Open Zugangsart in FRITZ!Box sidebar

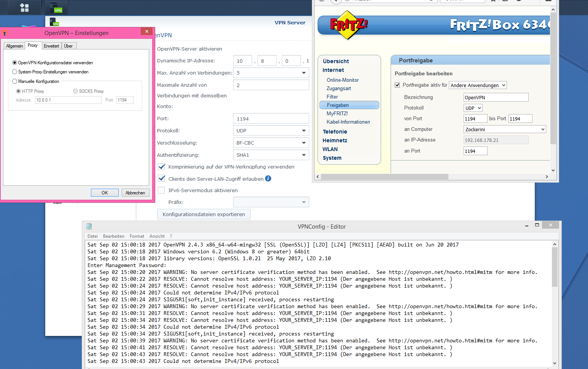point(338,88)
